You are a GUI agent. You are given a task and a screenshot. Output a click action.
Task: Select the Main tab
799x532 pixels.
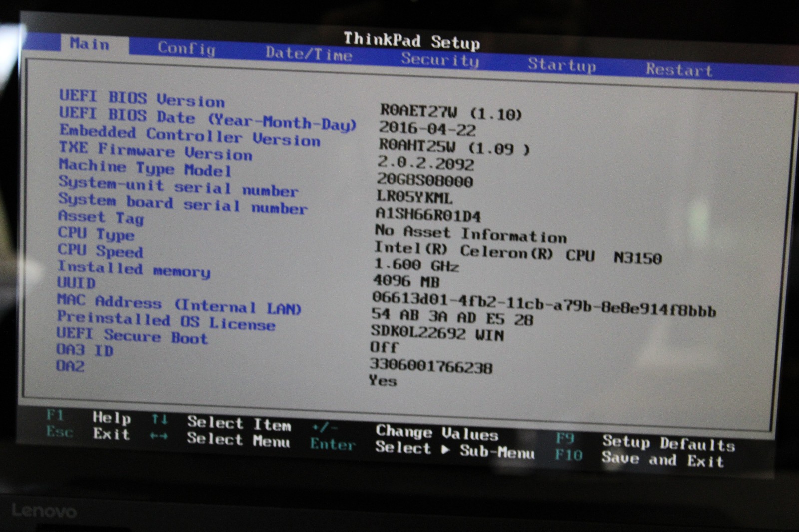[x=90, y=44]
